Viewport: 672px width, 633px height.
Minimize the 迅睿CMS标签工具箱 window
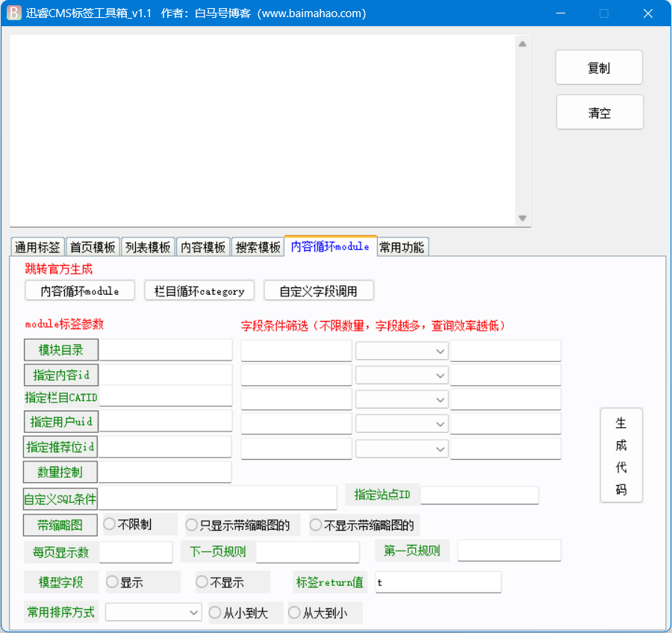point(561,13)
